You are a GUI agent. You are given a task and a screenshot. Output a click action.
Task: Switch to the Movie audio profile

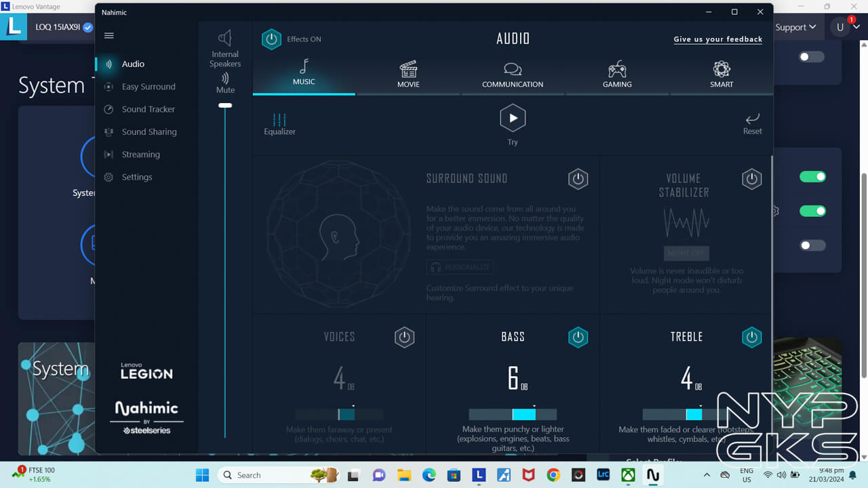click(x=408, y=75)
